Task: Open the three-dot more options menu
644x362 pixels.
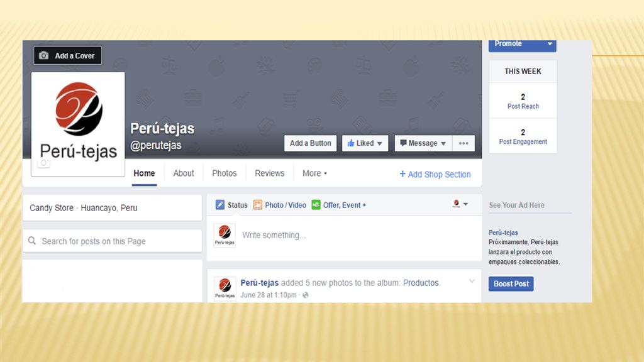Action: point(464,143)
